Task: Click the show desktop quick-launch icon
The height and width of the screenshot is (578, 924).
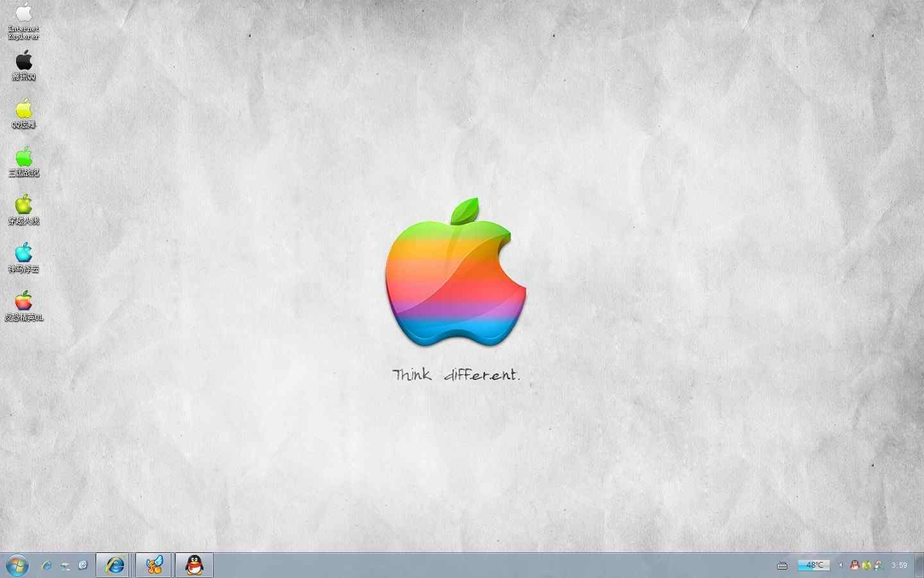Action: (x=65, y=566)
